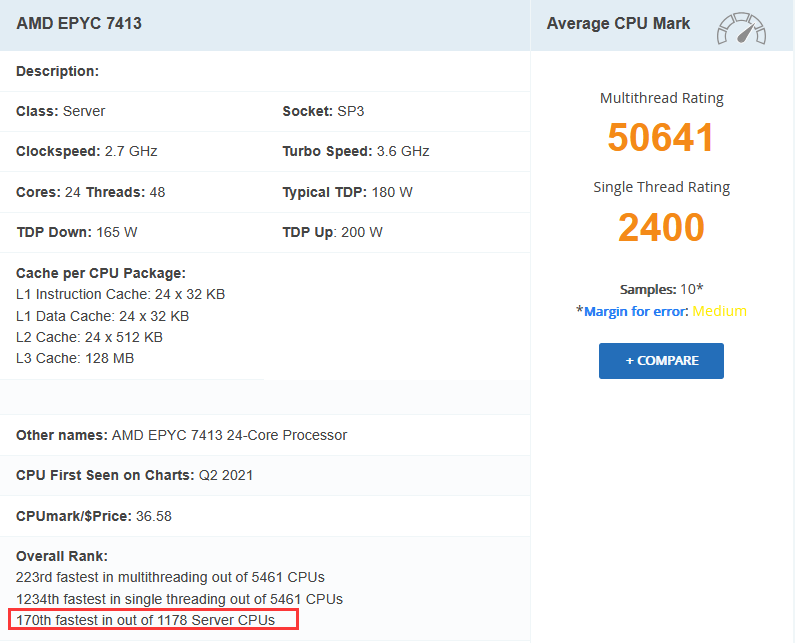Click the Average CPU Mark header

pos(618,24)
